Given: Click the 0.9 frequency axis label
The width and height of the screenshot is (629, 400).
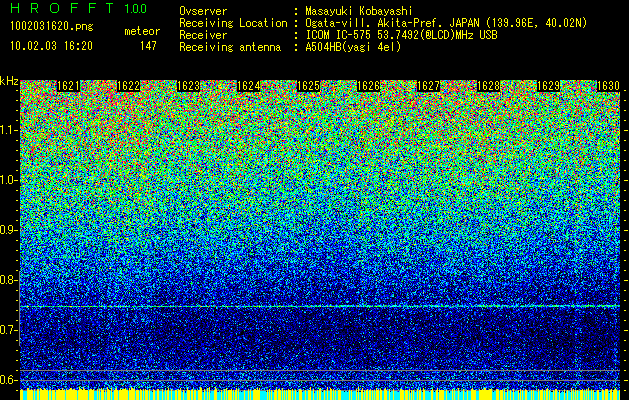Looking at the screenshot, I should point(7,230).
